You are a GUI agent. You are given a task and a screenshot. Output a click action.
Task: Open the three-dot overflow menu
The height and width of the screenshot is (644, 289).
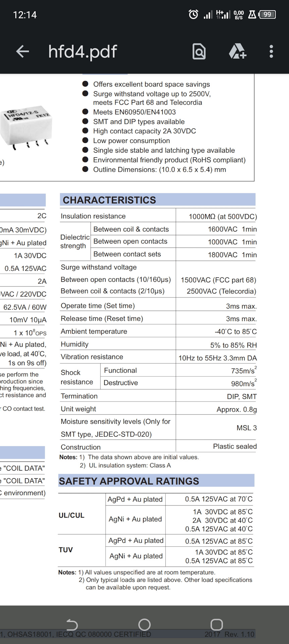pyautogui.click(x=271, y=52)
